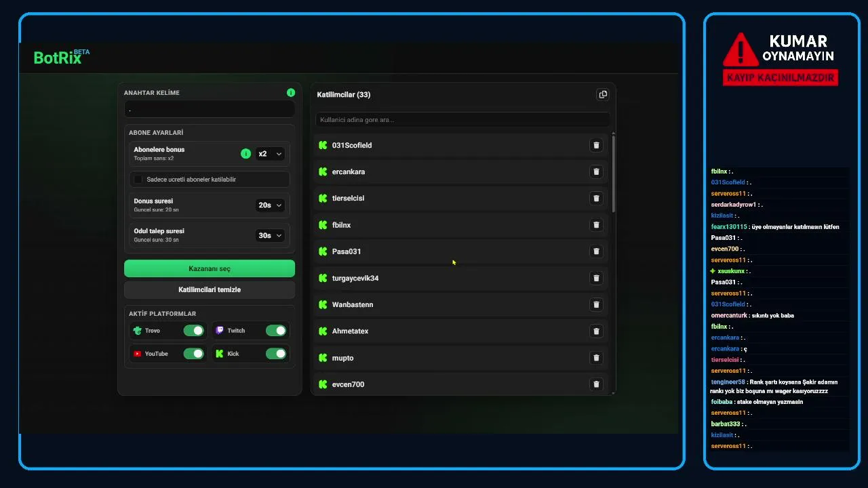This screenshot has height=488, width=868.
Task: Click the Twitch platform icon
Action: click(x=219, y=330)
